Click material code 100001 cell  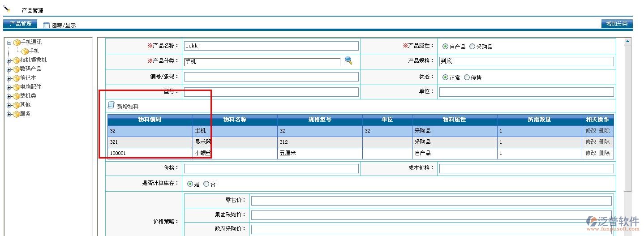pos(150,153)
